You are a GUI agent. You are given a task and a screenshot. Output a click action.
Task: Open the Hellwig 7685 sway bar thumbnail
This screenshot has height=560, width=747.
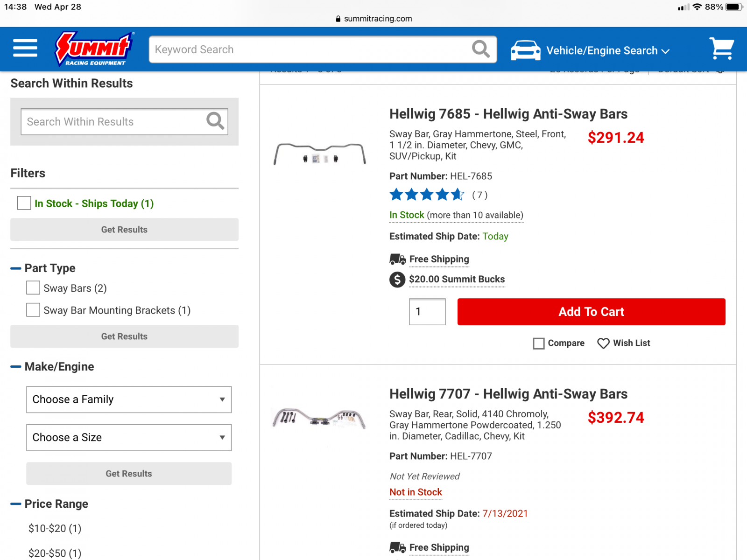point(320,154)
